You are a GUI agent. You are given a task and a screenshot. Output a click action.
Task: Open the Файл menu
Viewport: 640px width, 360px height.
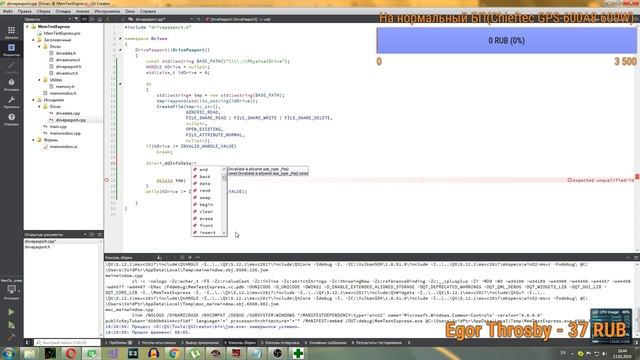[8, 11]
